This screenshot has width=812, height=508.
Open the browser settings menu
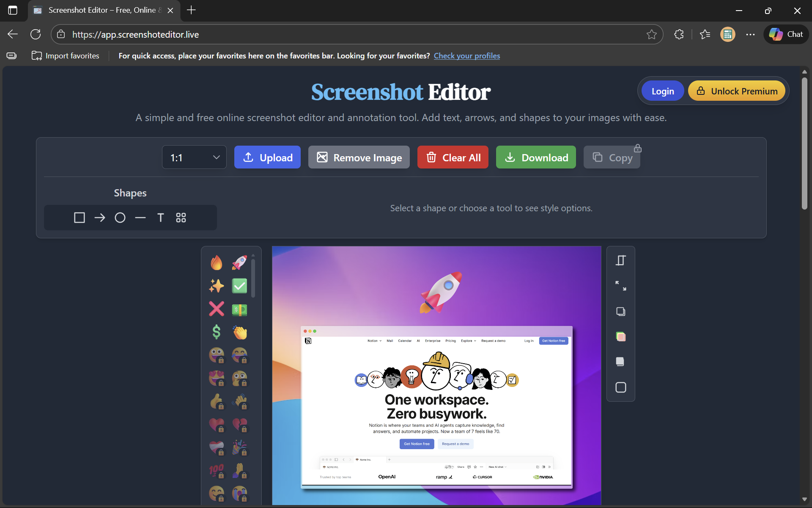click(750, 34)
